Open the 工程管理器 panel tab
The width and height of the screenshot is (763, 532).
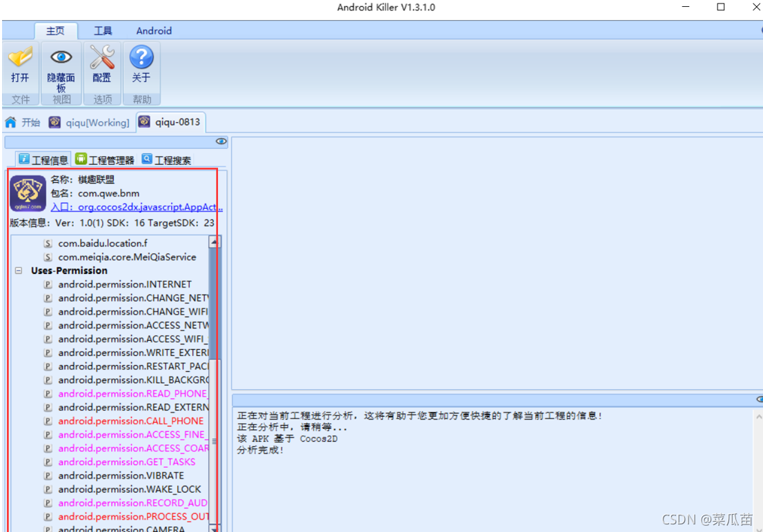point(105,159)
